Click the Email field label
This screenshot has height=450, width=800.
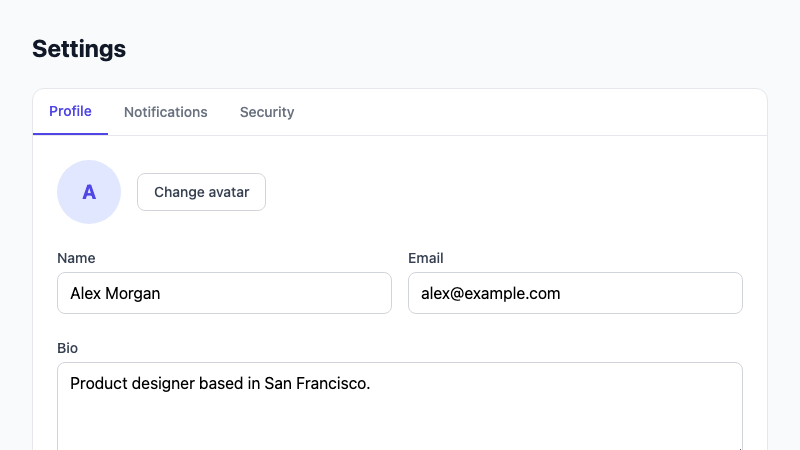pos(426,258)
